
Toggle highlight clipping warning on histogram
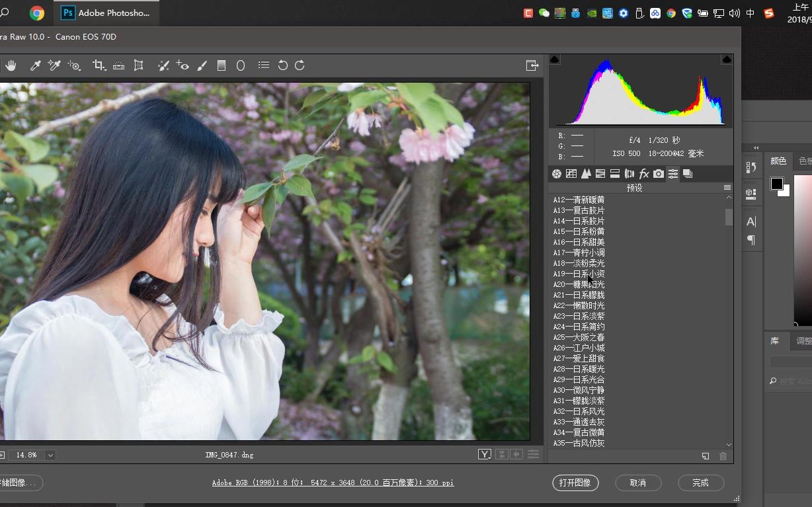pos(727,59)
